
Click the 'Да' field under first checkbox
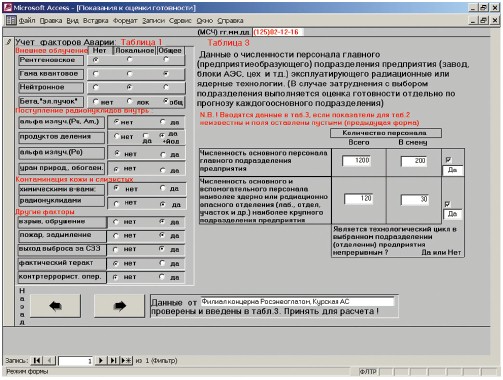coord(453,170)
